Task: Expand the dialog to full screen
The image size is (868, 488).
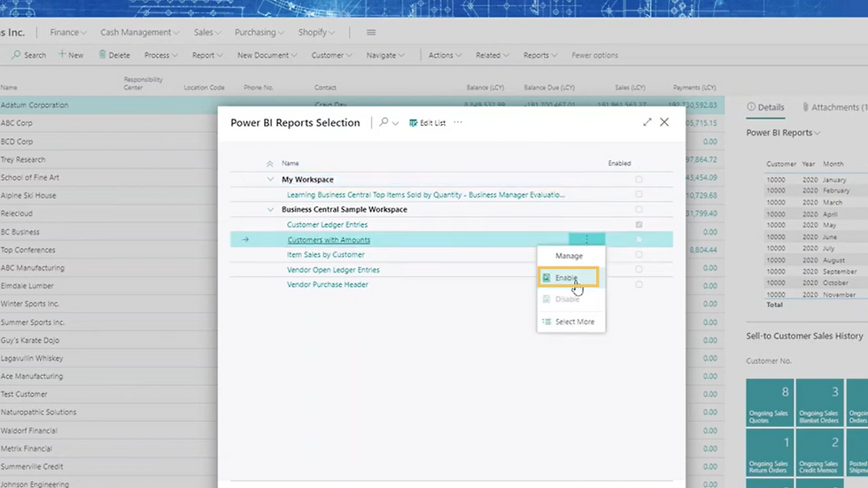Action: click(x=647, y=121)
